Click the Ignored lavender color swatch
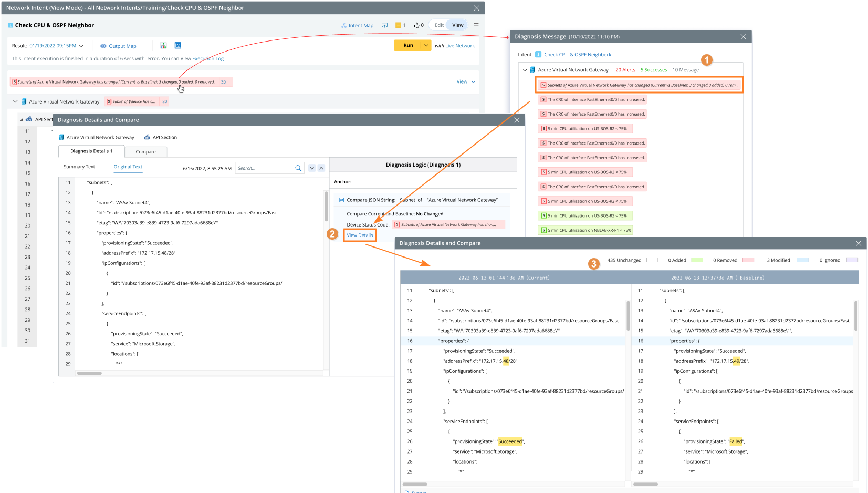Viewport: 868px width, 493px height. [x=852, y=260]
